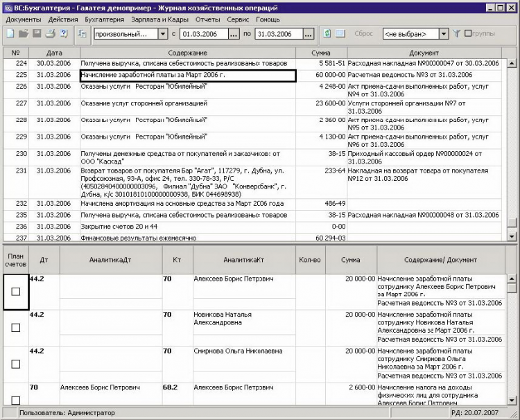Toggle the "группы" checkbox

point(469,33)
